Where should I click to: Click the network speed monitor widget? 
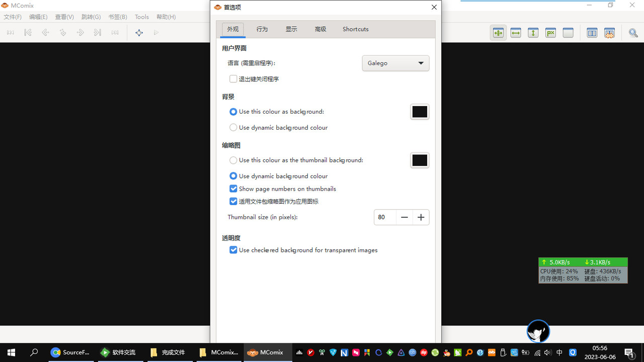click(583, 270)
